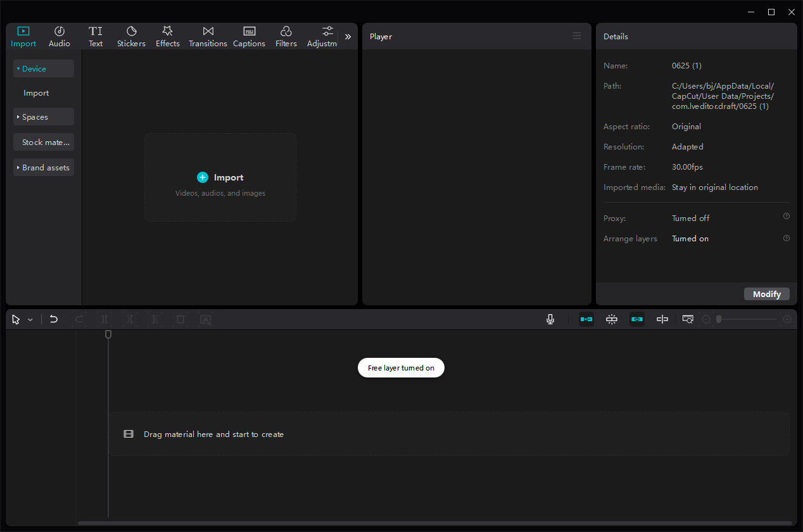Viewport: 803px width, 532px height.
Task: Minimize the CapCut window
Action: [x=751, y=12]
